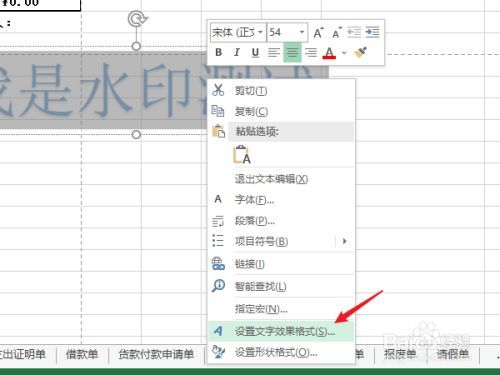Switch to 出证明单 sheet tab
This screenshot has width=500, height=375.
pos(23,354)
